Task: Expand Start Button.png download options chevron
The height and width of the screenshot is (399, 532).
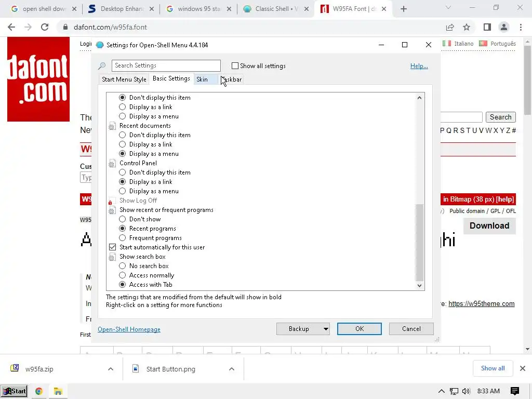Action: pyautogui.click(x=232, y=369)
